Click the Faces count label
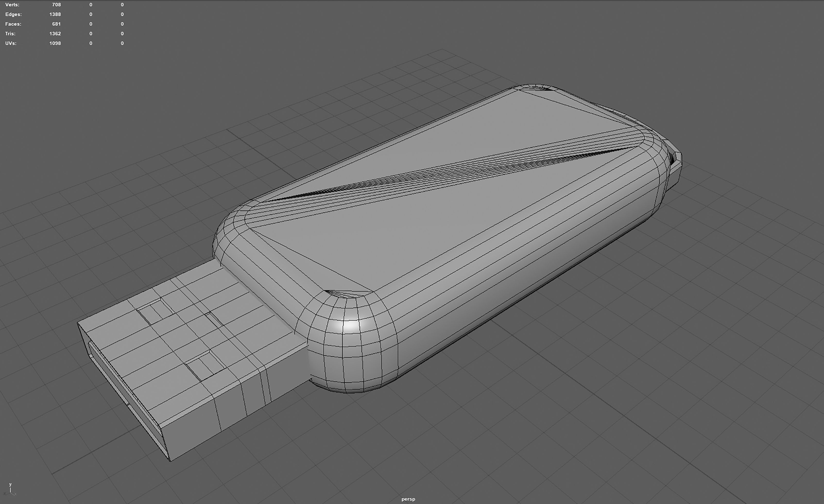 pos(13,24)
